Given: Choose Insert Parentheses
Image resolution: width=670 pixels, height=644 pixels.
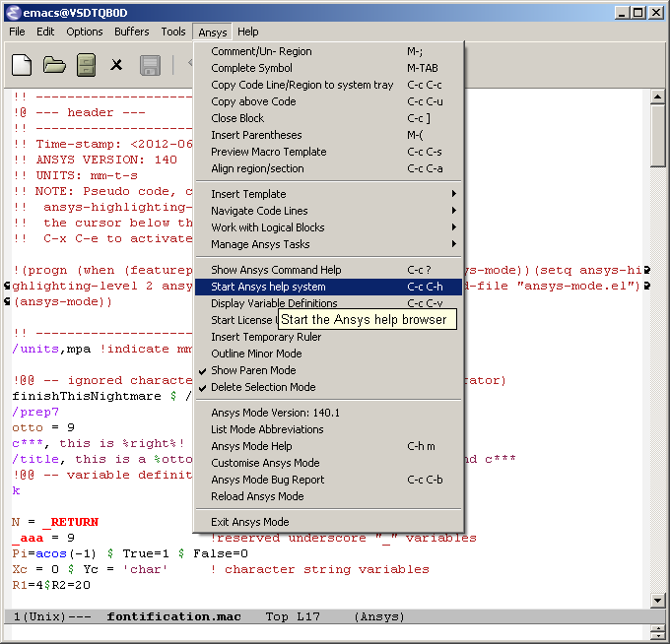Looking at the screenshot, I should point(328,135).
